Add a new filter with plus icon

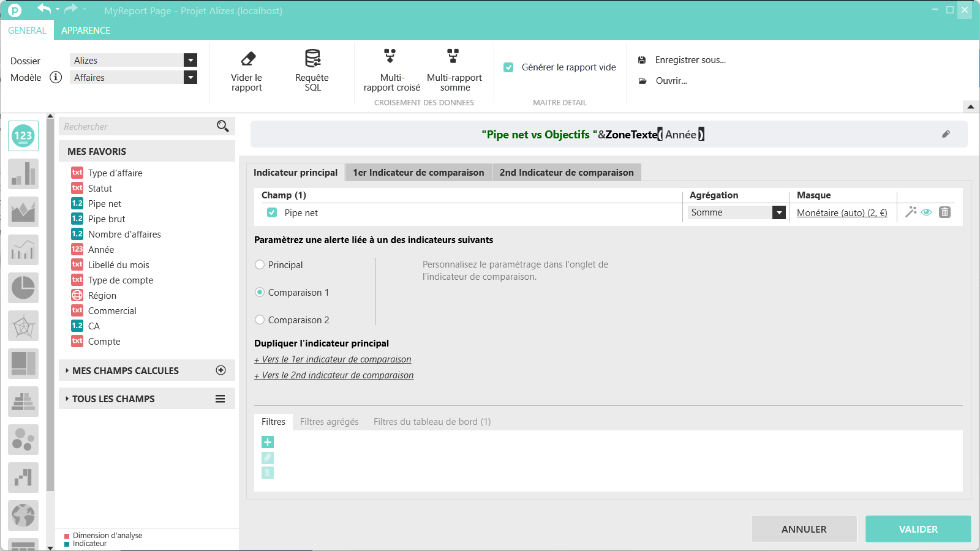[268, 442]
